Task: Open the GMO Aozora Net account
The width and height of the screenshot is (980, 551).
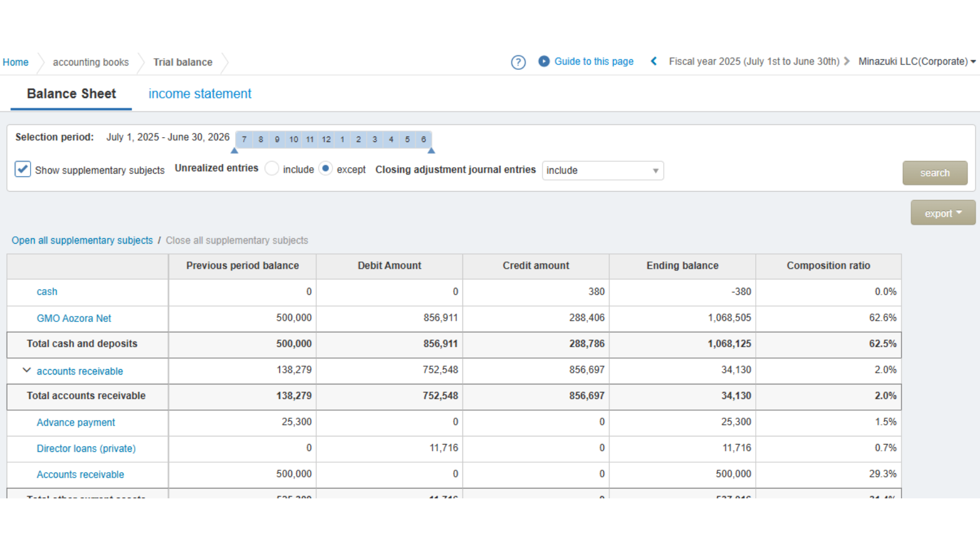Action: (x=73, y=318)
